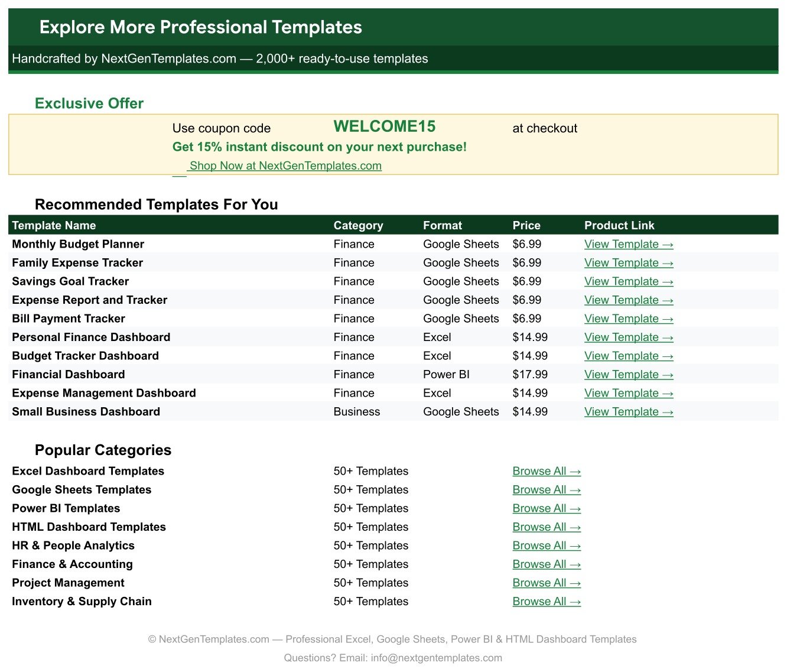Select the Small Business Dashboard name cell
The width and height of the screenshot is (787, 672).
coord(86,412)
